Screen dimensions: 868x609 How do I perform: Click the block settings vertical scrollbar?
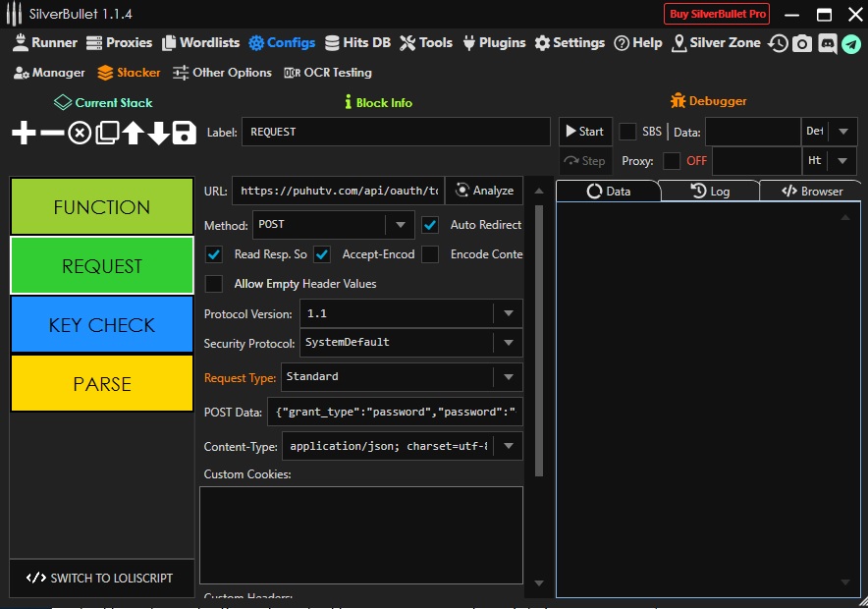[x=538, y=344]
